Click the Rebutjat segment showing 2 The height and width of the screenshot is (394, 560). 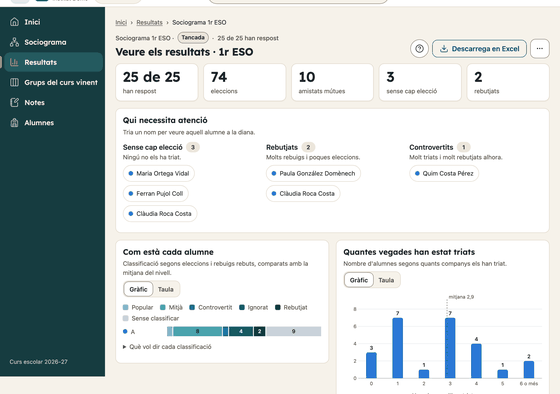pos(260,331)
